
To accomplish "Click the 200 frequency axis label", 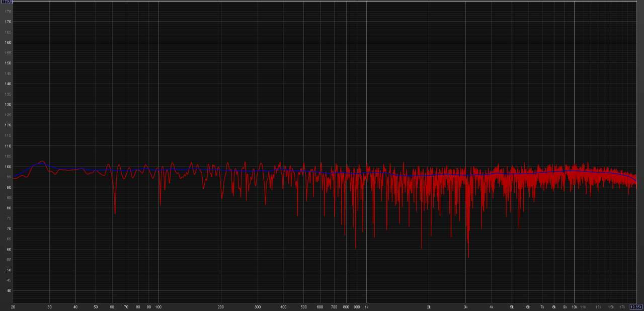I will [x=221, y=306].
